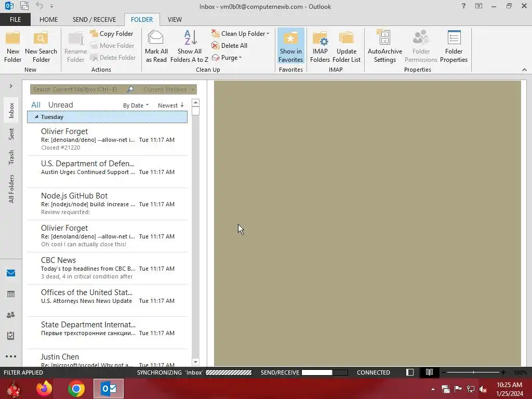The height and width of the screenshot is (399, 532).
Task: Select Inbox in collapsed folder pane
Action: 11,110
